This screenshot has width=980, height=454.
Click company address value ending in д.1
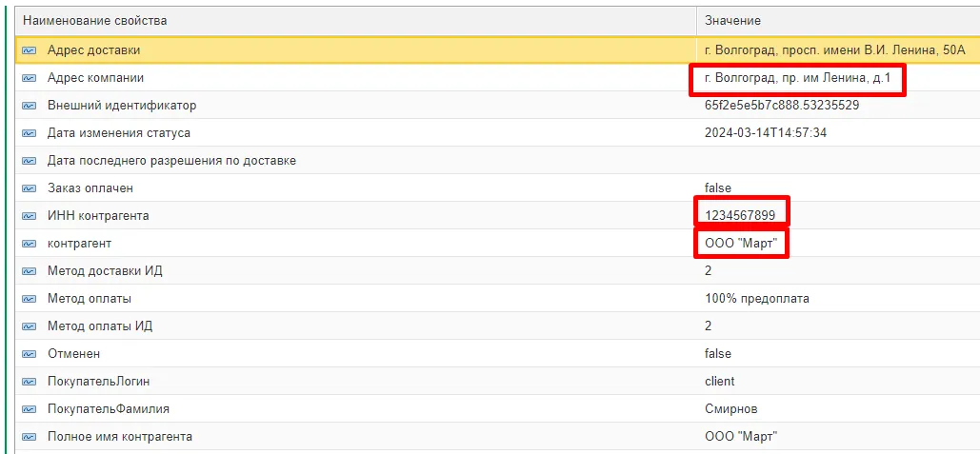pos(797,78)
